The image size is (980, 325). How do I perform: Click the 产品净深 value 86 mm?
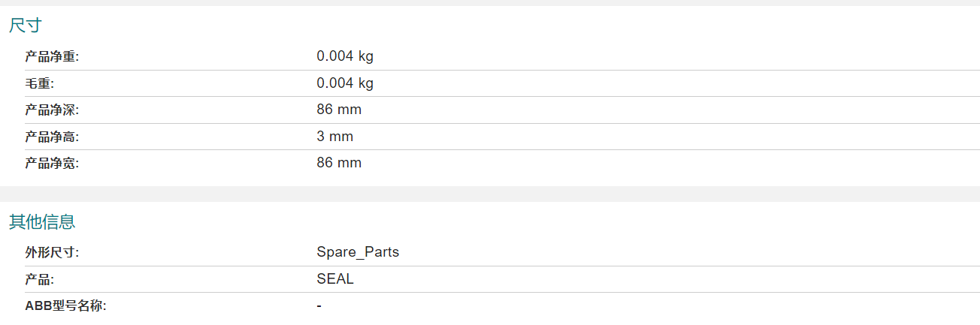pyautogui.click(x=339, y=110)
